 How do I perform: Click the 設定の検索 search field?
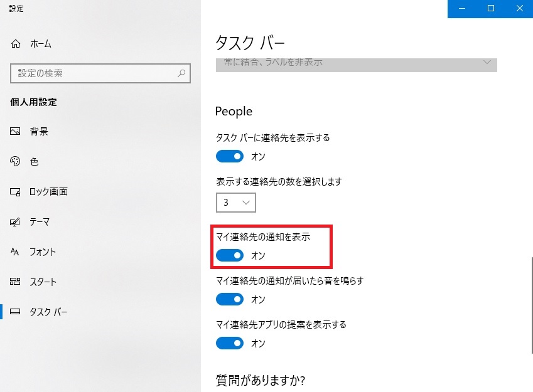100,73
